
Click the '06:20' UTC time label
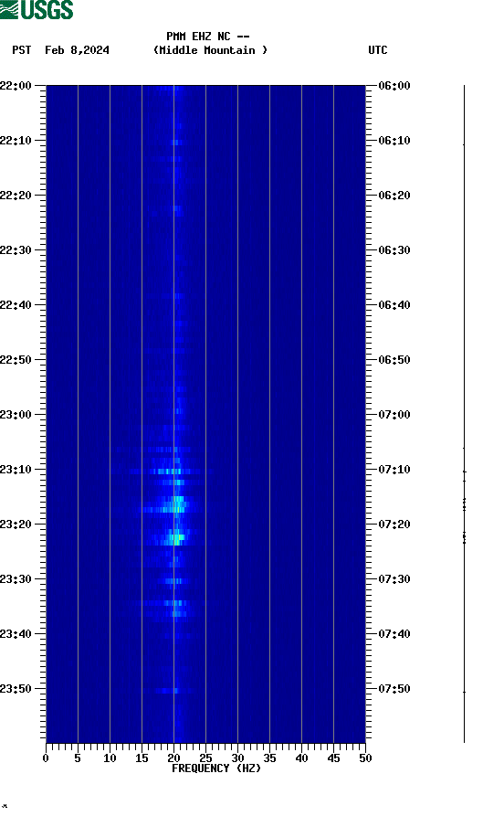click(x=394, y=196)
